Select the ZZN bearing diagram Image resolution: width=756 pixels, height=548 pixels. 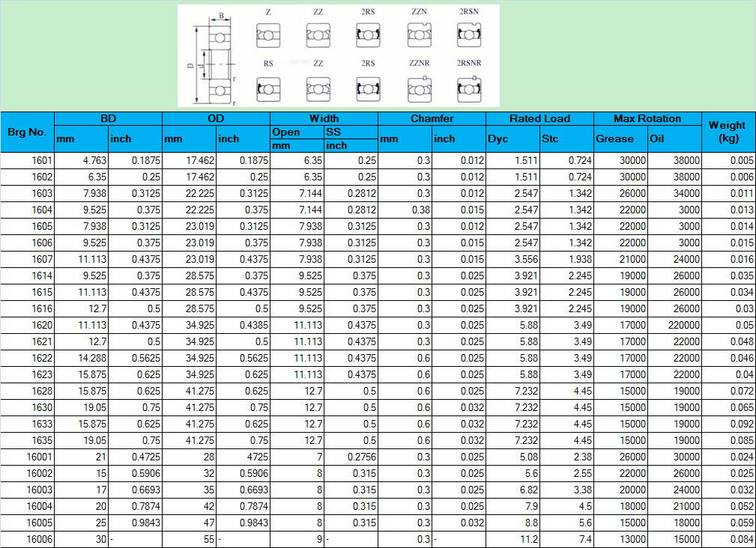coord(419,34)
